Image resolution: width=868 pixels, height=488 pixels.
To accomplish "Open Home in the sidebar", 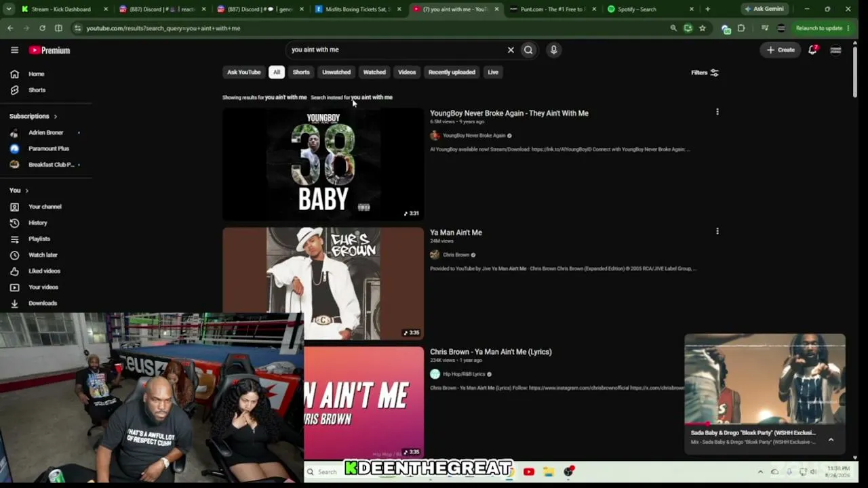I will point(37,74).
